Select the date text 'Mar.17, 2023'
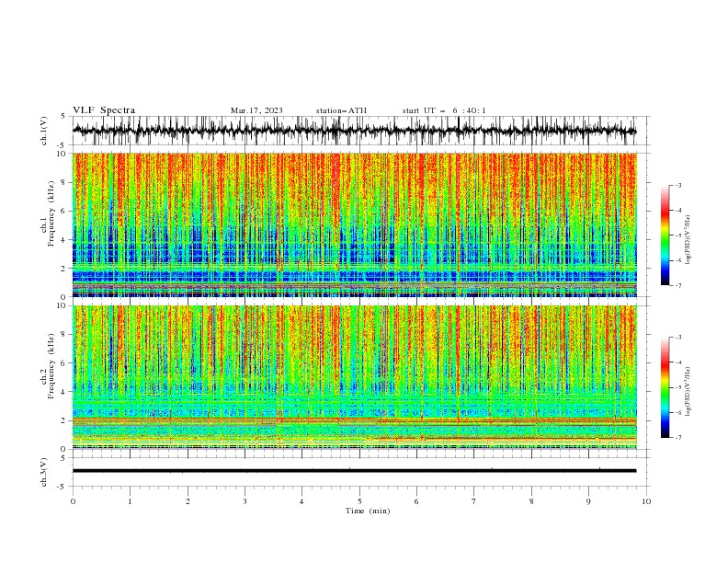This screenshot has height=563, width=728. 256,110
